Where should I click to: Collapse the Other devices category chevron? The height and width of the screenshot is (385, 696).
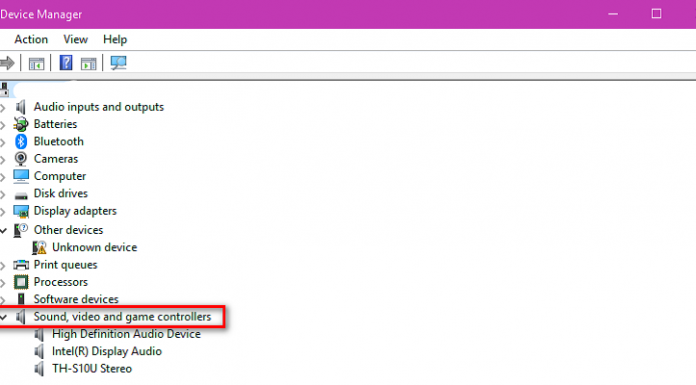click(4, 230)
